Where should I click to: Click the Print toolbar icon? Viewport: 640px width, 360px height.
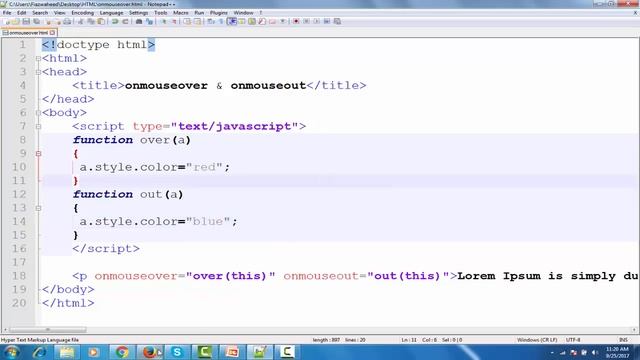point(67,21)
